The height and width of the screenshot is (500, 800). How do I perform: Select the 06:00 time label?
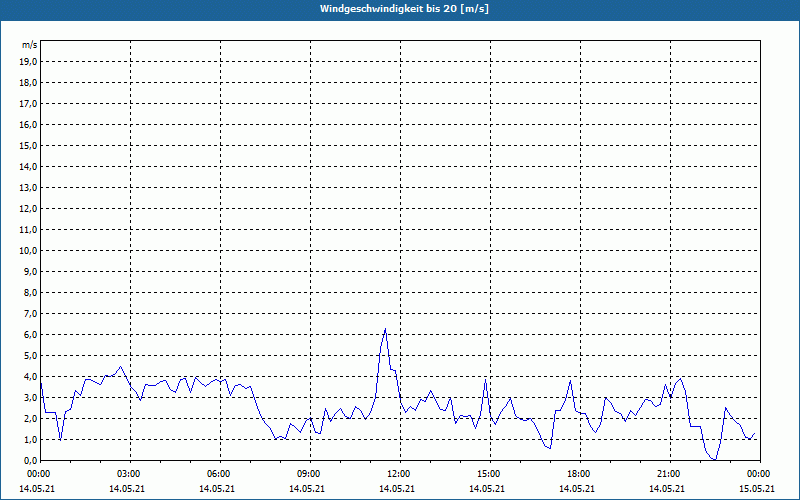pyautogui.click(x=220, y=474)
